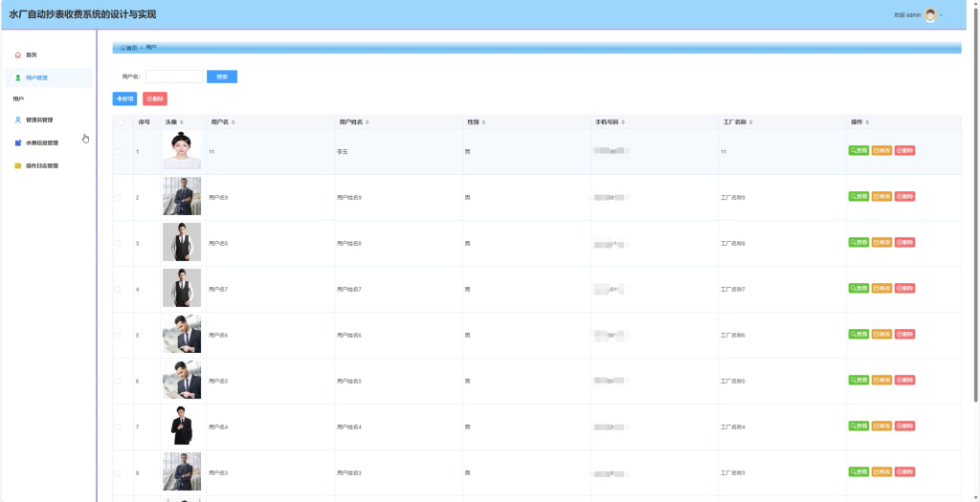
Task: Click 修改 in the 用户名3 row
Action: (x=881, y=472)
